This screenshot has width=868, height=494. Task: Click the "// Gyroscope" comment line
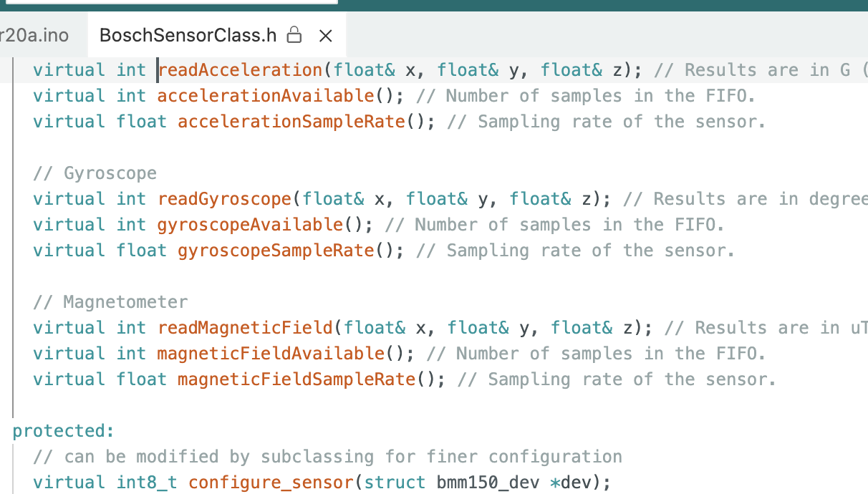[95, 173]
